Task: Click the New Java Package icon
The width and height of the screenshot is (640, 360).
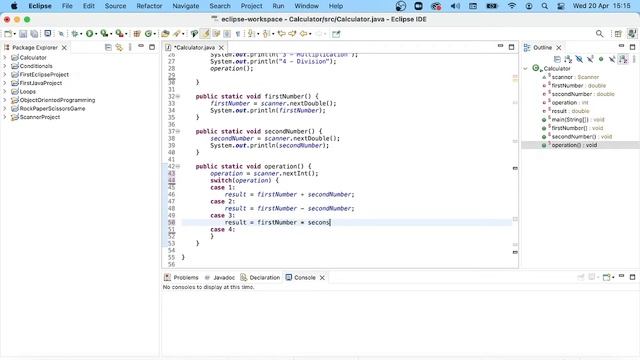Action: 137,34
